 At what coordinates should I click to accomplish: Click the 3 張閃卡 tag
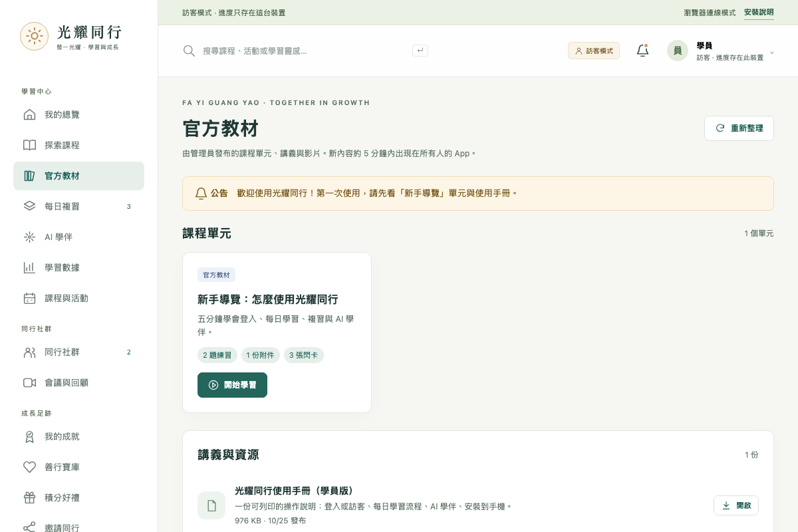(304, 355)
